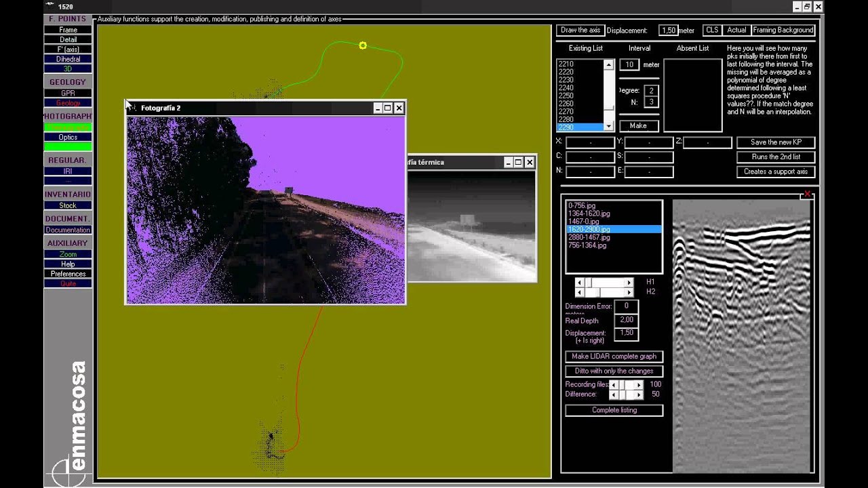Click the yellow marker on the green route
This screenshot has height=488, width=868.
pyautogui.click(x=363, y=45)
